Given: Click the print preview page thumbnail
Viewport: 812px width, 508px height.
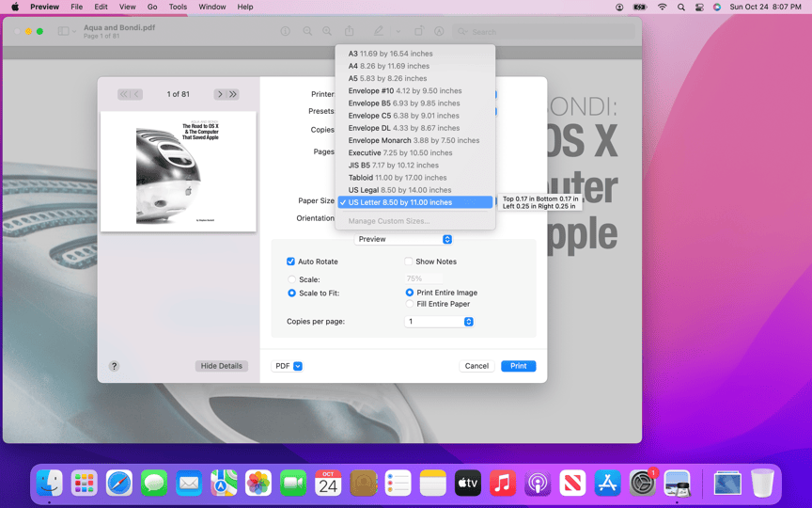Looking at the screenshot, I should click(x=179, y=171).
